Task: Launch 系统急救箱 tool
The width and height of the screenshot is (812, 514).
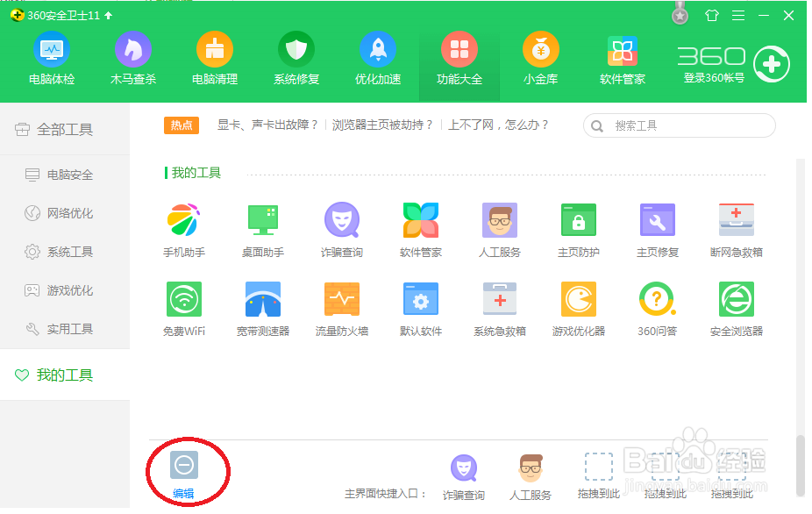Action: pos(500,309)
